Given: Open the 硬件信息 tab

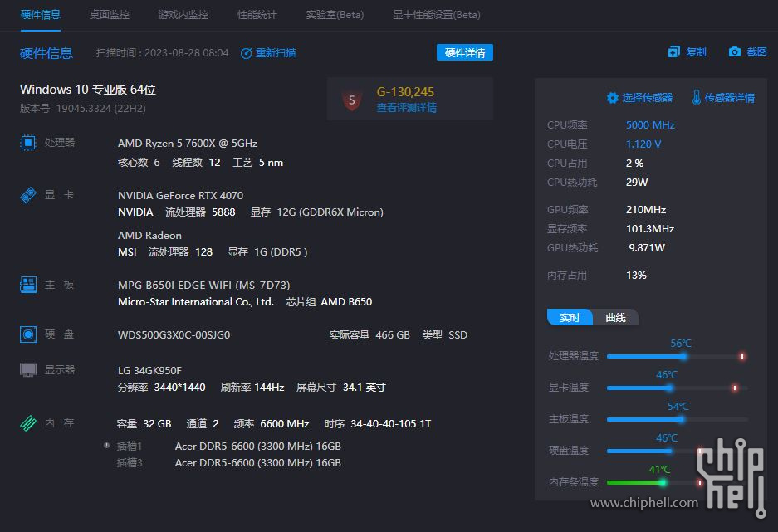Looking at the screenshot, I should [41, 15].
